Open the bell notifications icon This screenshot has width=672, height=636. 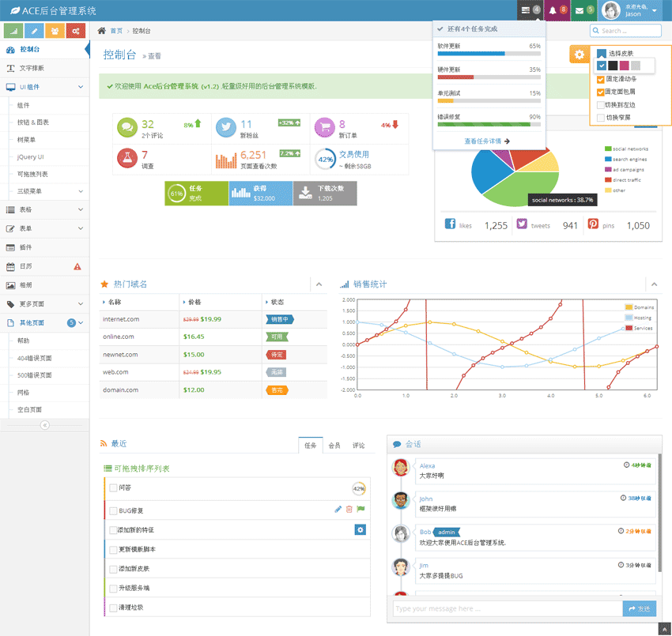point(558,10)
